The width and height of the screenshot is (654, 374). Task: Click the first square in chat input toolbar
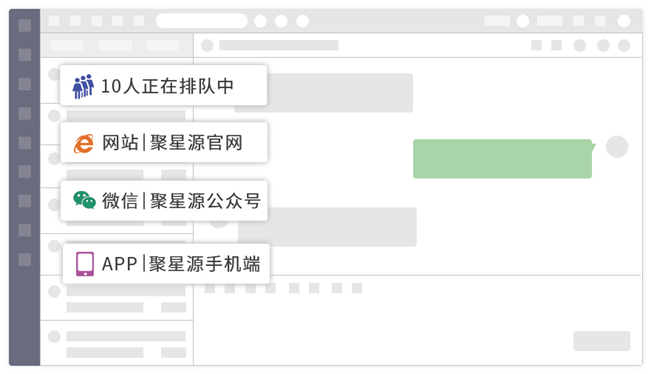pos(210,288)
